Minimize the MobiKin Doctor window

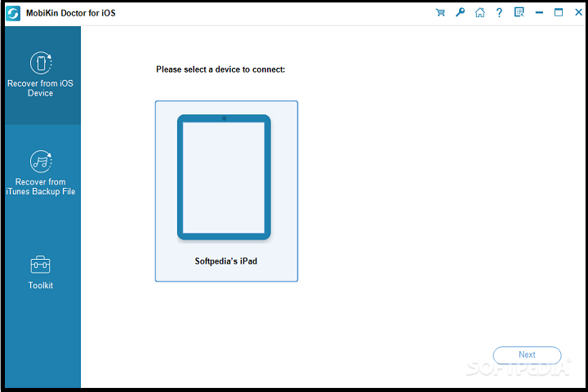(540, 12)
